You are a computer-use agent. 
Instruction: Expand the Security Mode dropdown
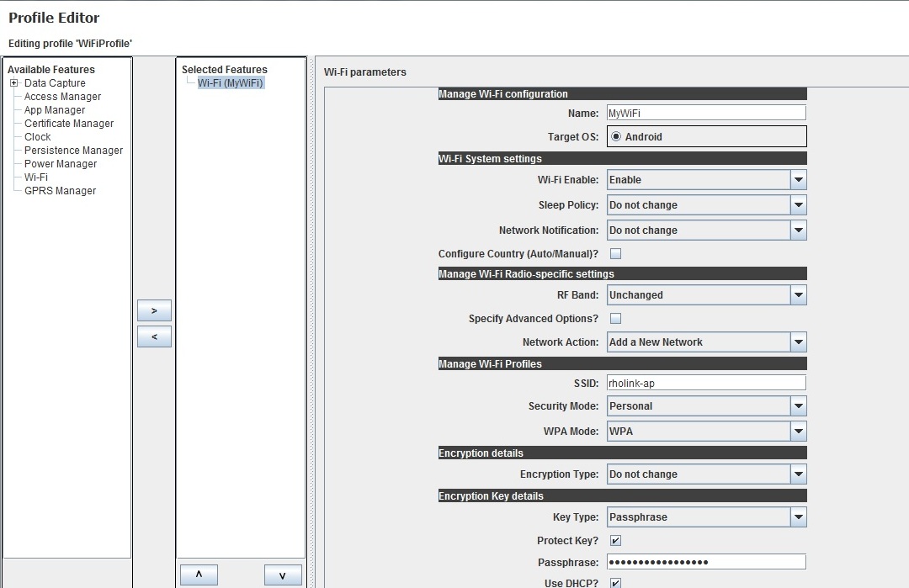point(798,406)
